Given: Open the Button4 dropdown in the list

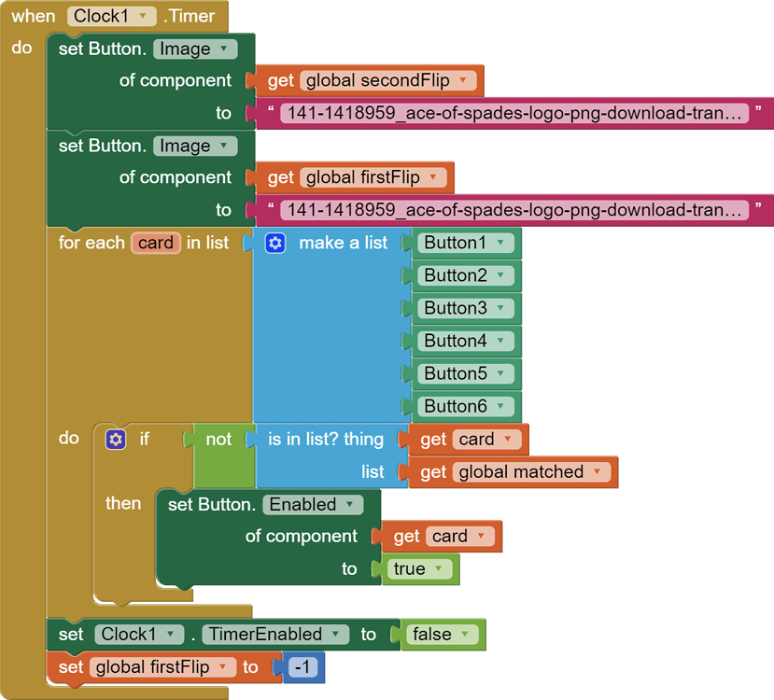Looking at the screenshot, I should point(500,341).
